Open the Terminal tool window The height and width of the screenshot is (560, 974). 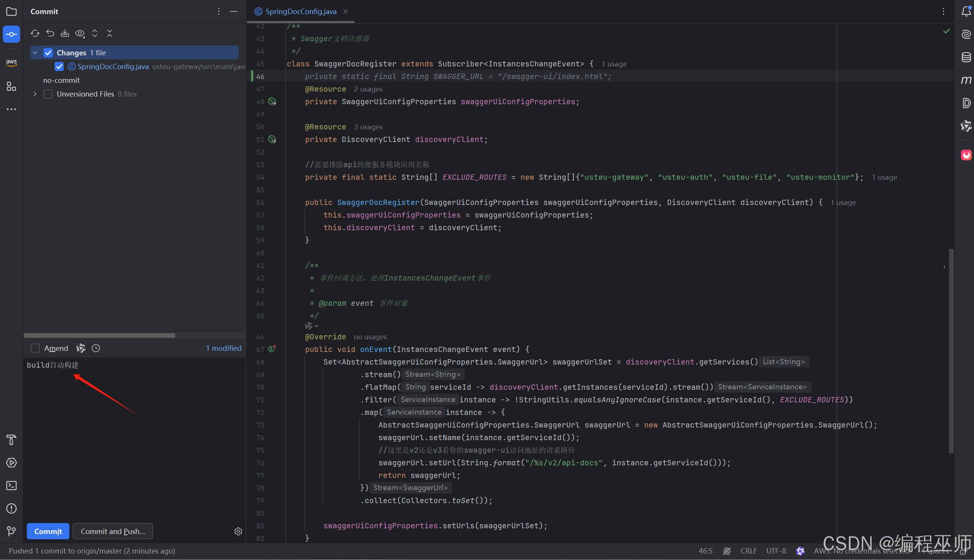pos(11,486)
